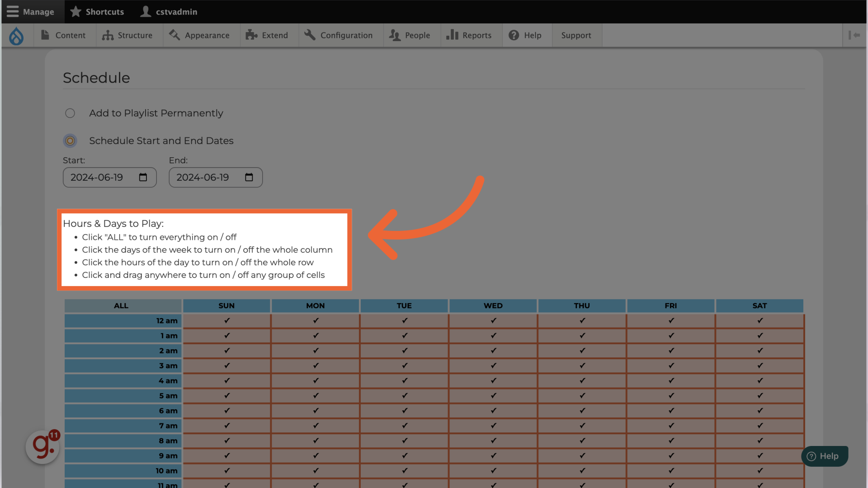
Task: Click the Shortcuts star icon
Action: click(76, 12)
